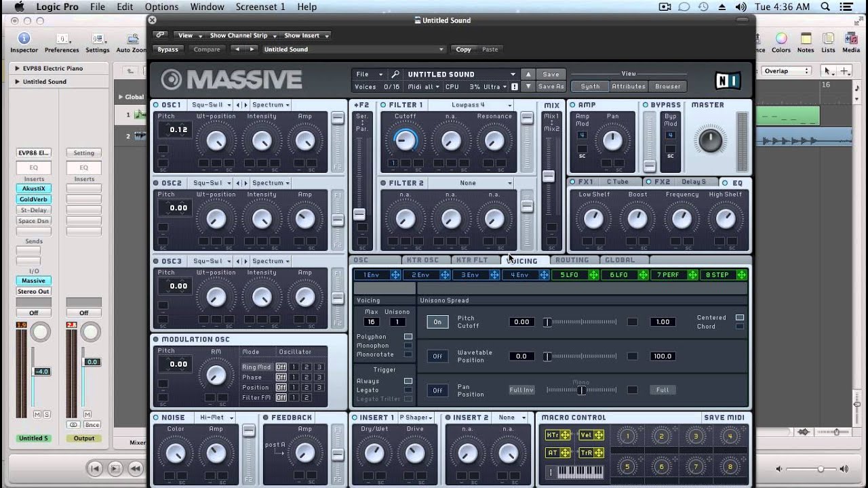Enable Chord unisono option
The image size is (868, 488).
point(740,326)
